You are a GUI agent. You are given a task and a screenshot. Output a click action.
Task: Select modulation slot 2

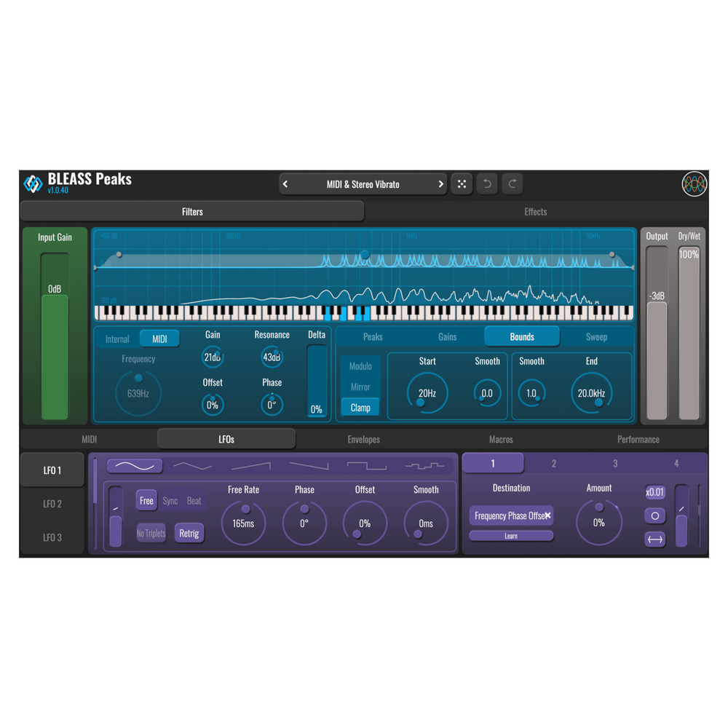(554, 463)
